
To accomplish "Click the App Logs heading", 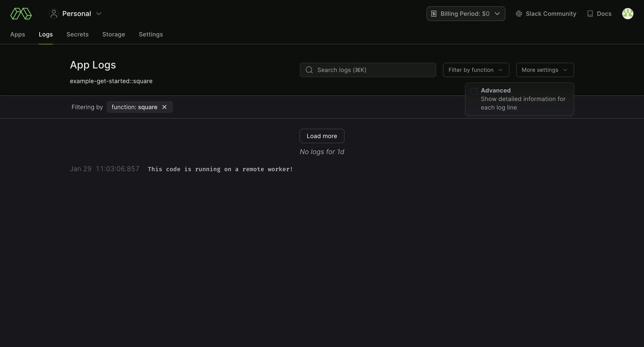I will 93,65.
